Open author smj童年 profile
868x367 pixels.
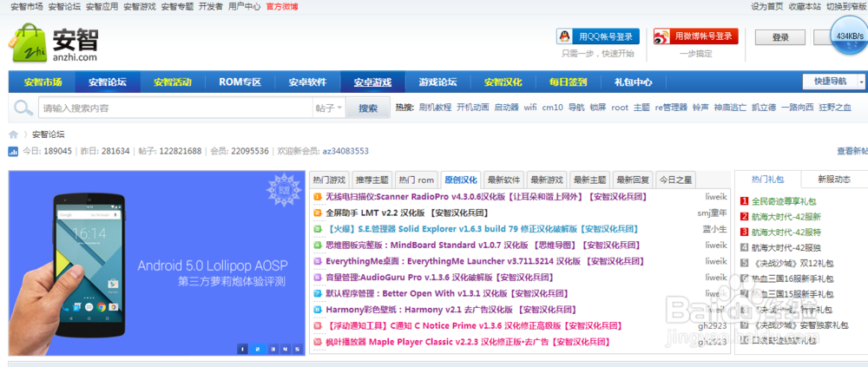click(x=712, y=213)
